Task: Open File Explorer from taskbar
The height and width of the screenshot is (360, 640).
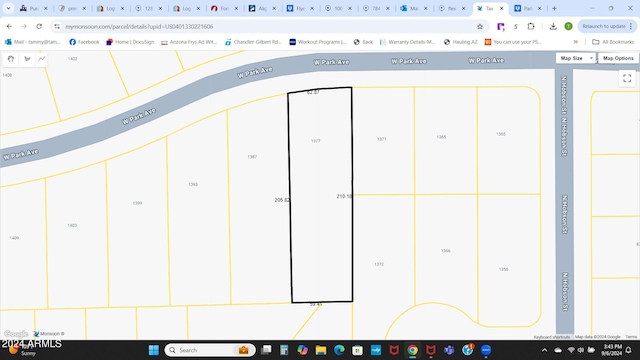Action: coord(321,350)
